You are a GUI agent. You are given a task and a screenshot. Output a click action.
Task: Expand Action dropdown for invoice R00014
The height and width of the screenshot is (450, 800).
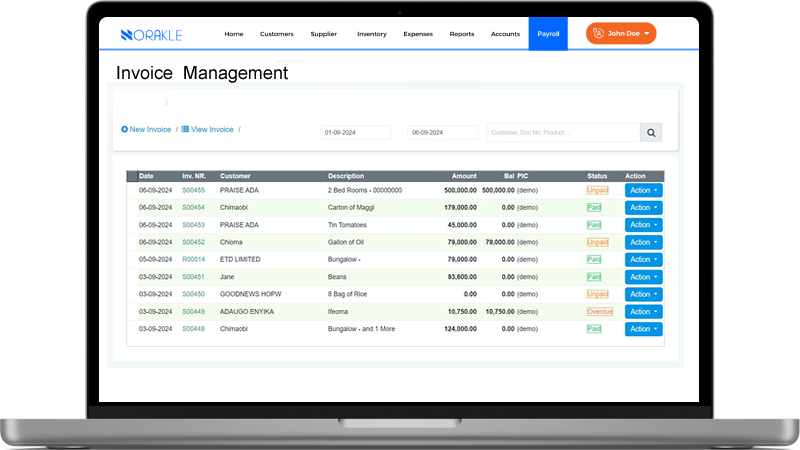(x=643, y=260)
